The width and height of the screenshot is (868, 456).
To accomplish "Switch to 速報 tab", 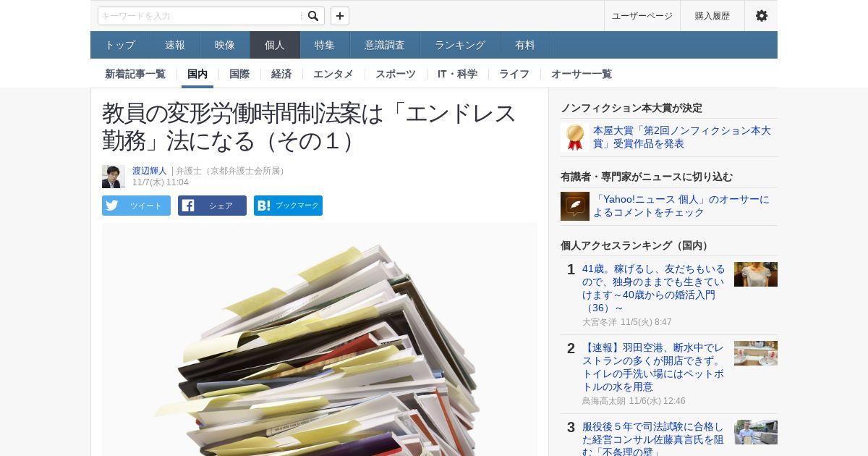I will pos(175,45).
